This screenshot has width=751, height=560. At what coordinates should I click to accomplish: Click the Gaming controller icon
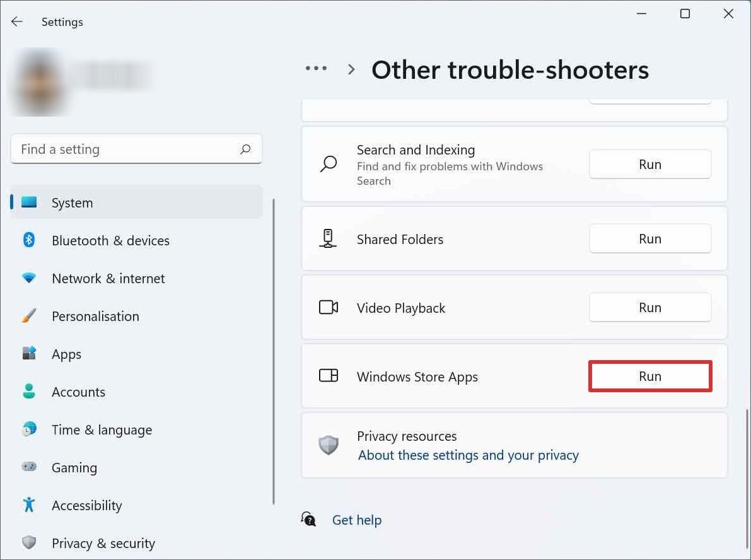tap(29, 467)
